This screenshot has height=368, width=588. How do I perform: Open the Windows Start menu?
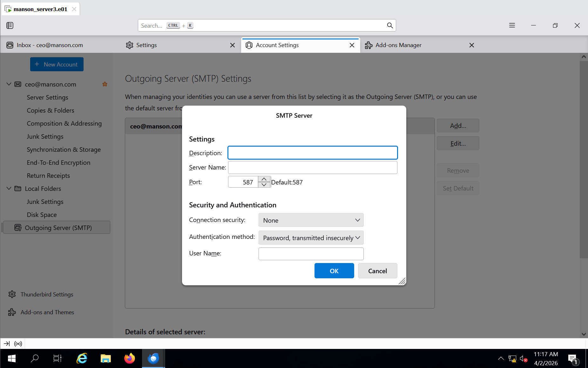click(12, 358)
